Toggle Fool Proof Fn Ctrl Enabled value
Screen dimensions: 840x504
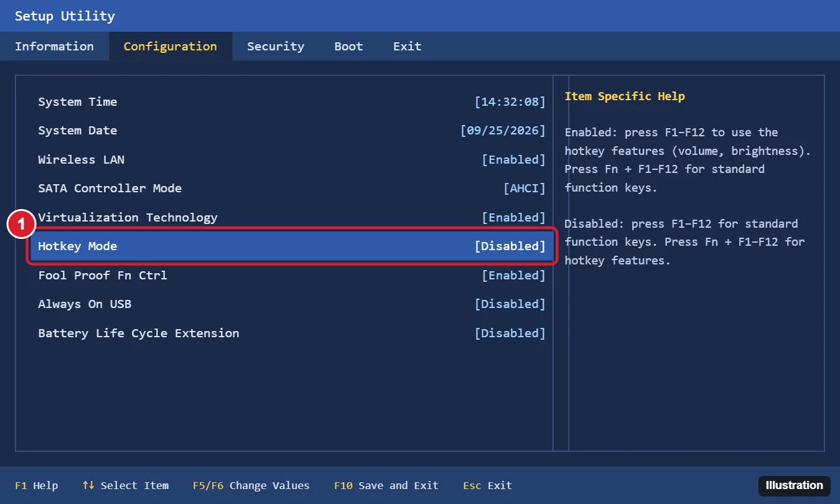coord(514,275)
